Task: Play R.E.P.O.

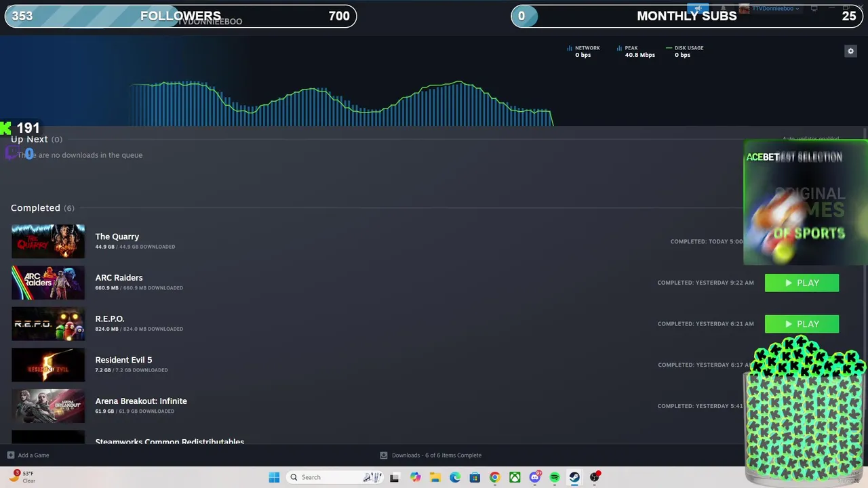Action: (802, 324)
